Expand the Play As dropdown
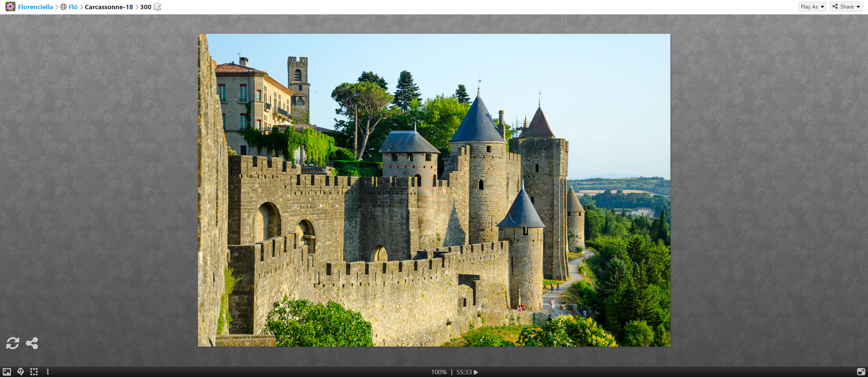This screenshot has height=377, width=868. coord(812,6)
